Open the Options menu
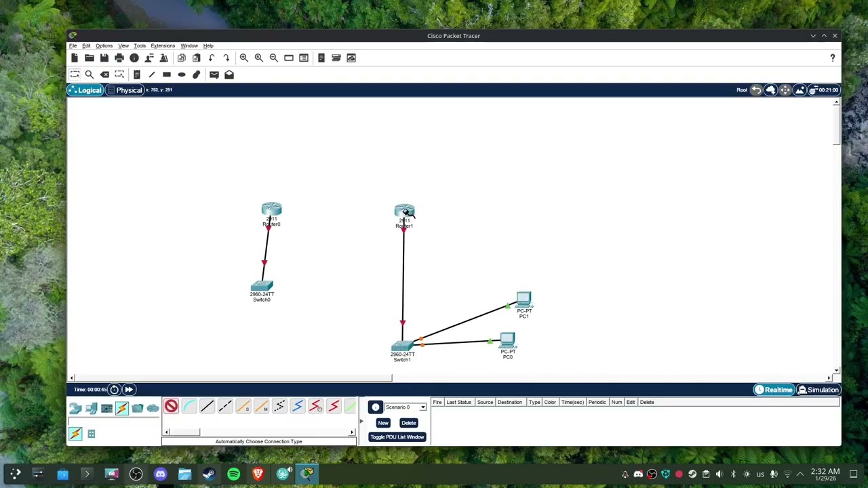Viewport: 868px width, 488px height. pyautogui.click(x=104, y=46)
